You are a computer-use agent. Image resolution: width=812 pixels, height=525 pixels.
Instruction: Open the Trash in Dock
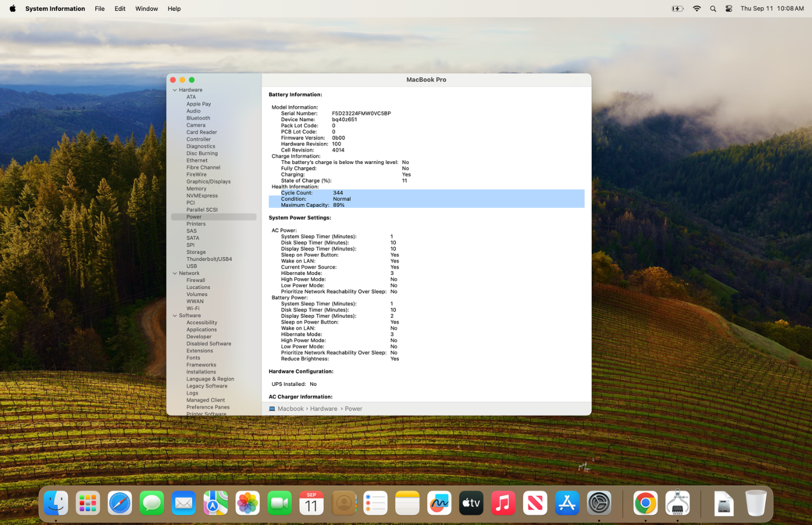point(756,503)
